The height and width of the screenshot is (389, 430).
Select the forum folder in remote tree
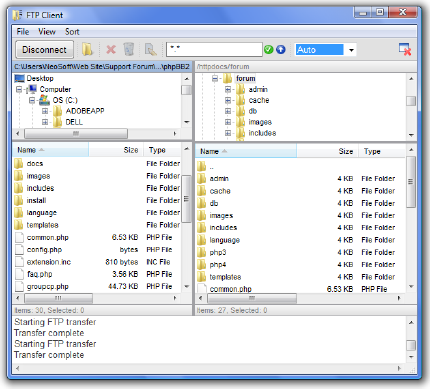[246, 78]
